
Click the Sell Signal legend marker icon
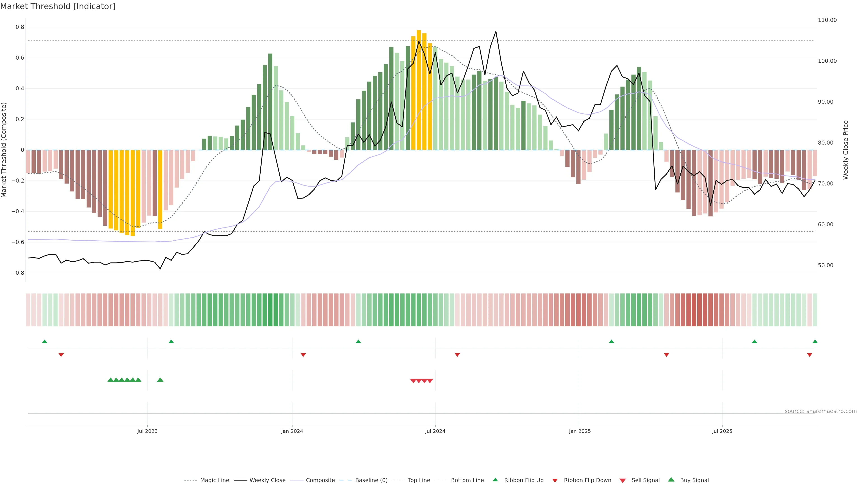(622, 481)
